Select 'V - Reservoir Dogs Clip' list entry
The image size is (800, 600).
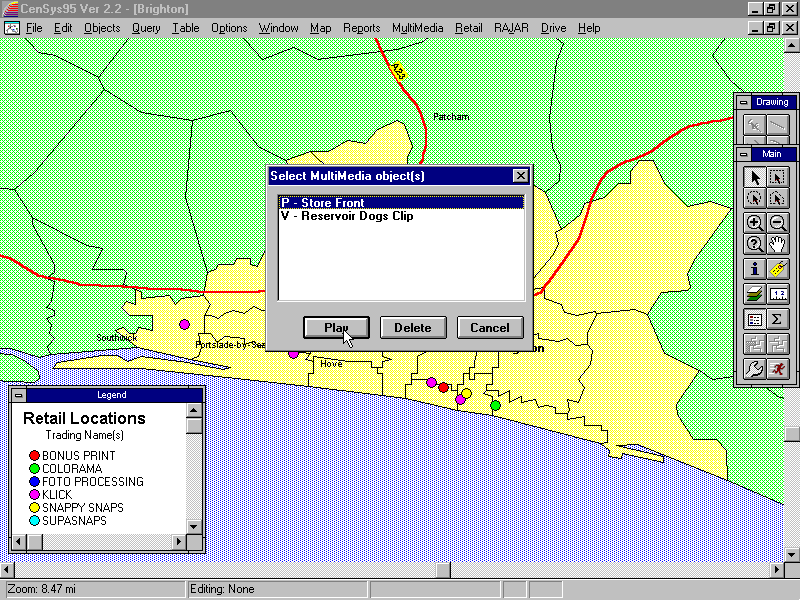[347, 216]
